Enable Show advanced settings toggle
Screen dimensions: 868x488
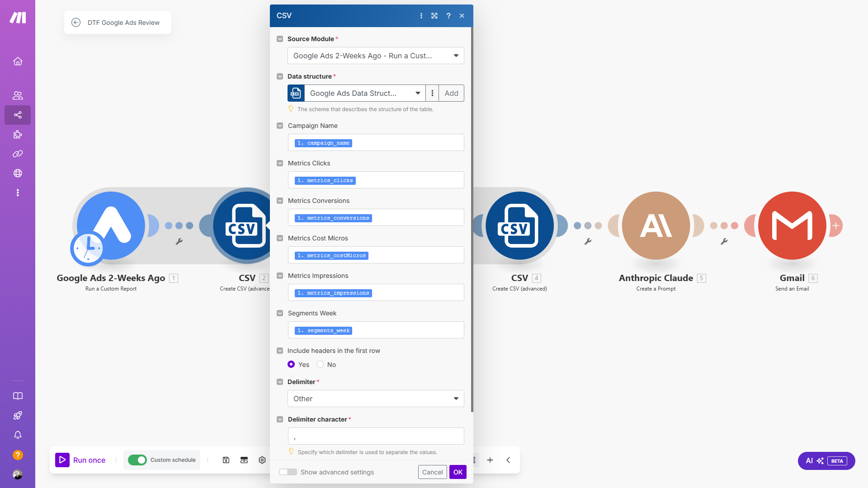(288, 472)
